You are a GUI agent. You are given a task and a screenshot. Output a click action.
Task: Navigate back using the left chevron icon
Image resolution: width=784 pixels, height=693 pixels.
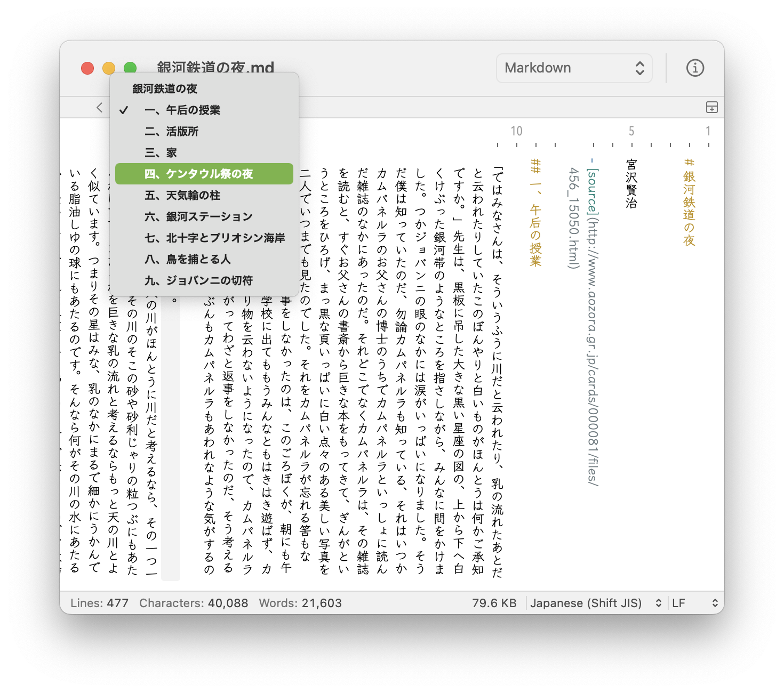(99, 107)
